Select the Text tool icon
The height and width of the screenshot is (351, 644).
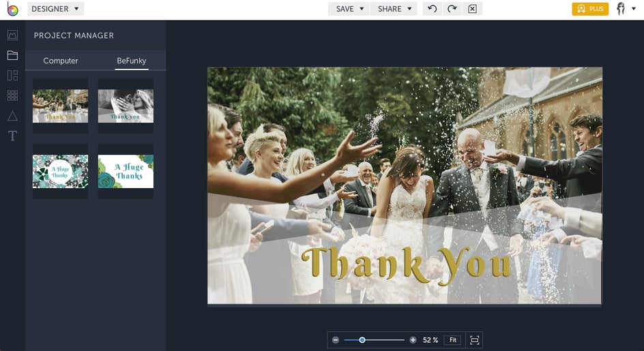(12, 136)
